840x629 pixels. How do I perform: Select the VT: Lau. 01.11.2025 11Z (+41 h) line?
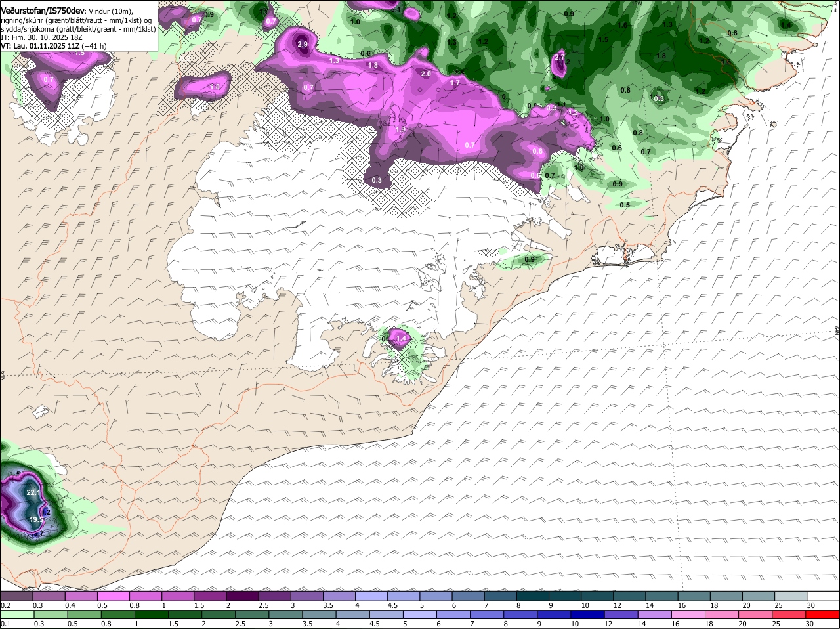(54, 47)
